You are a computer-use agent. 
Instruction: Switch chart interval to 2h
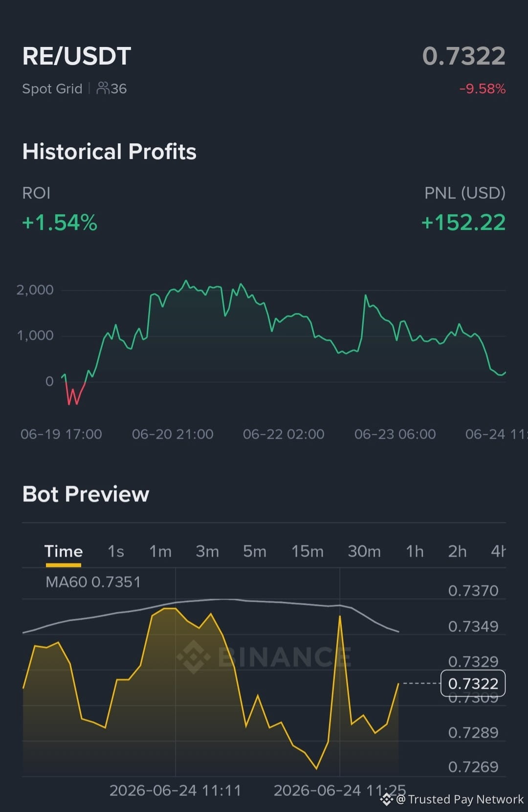coord(457,551)
